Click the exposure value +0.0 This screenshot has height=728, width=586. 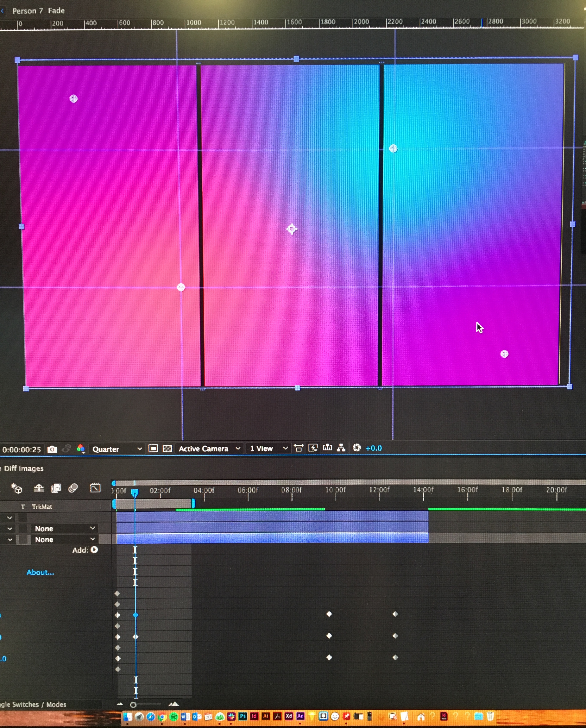pyautogui.click(x=374, y=448)
